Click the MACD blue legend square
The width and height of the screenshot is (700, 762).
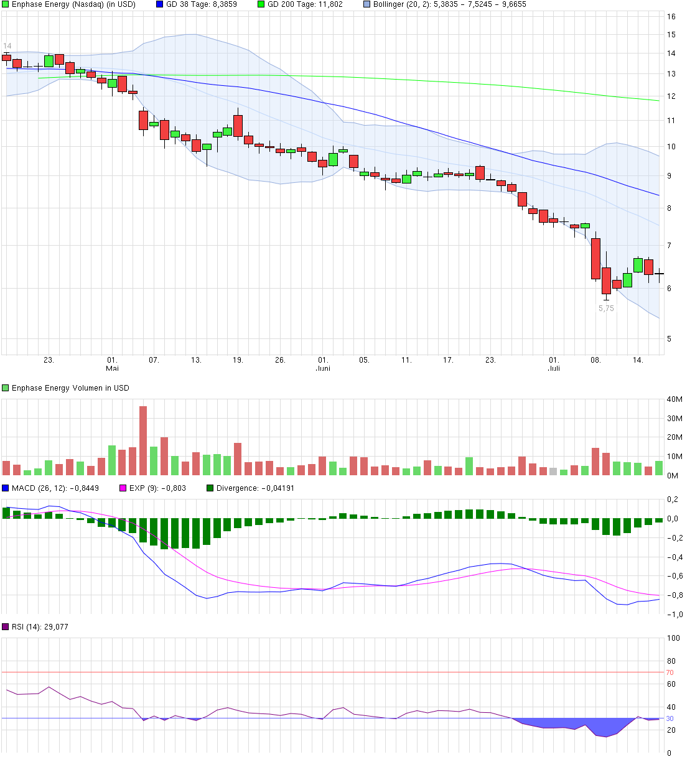click(6, 489)
